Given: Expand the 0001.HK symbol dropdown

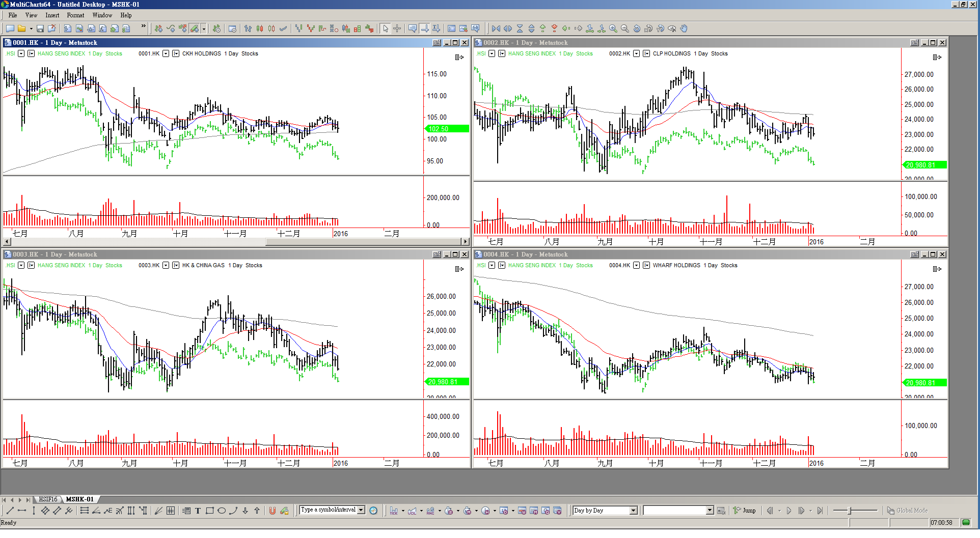Looking at the screenshot, I should click(x=166, y=53).
